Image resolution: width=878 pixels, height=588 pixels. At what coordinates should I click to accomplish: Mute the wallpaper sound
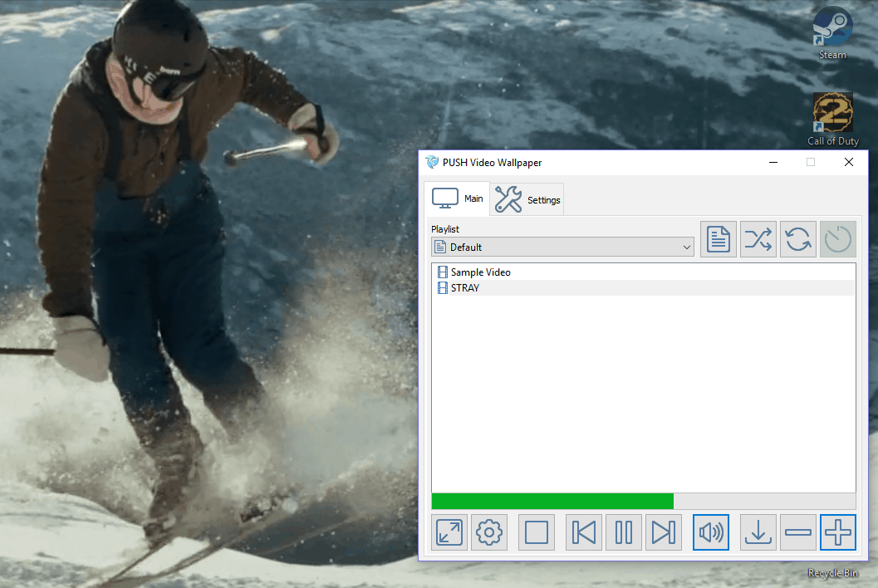711,532
